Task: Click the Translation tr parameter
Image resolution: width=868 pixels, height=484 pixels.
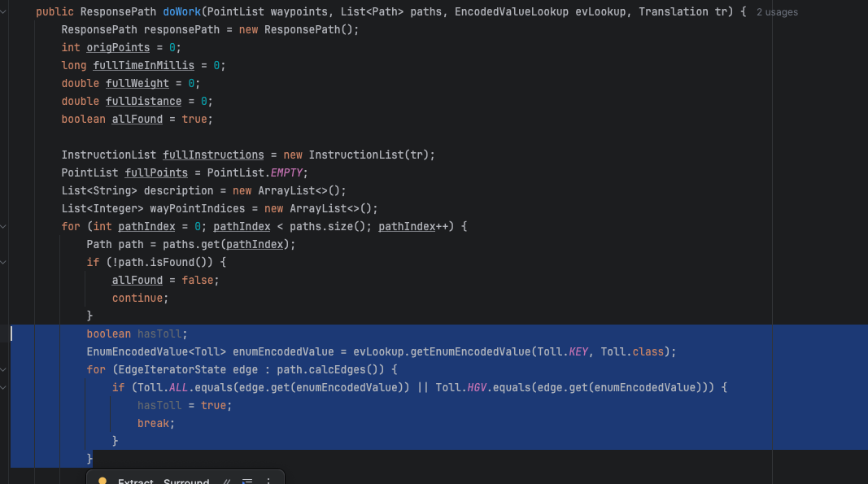Action: click(683, 11)
